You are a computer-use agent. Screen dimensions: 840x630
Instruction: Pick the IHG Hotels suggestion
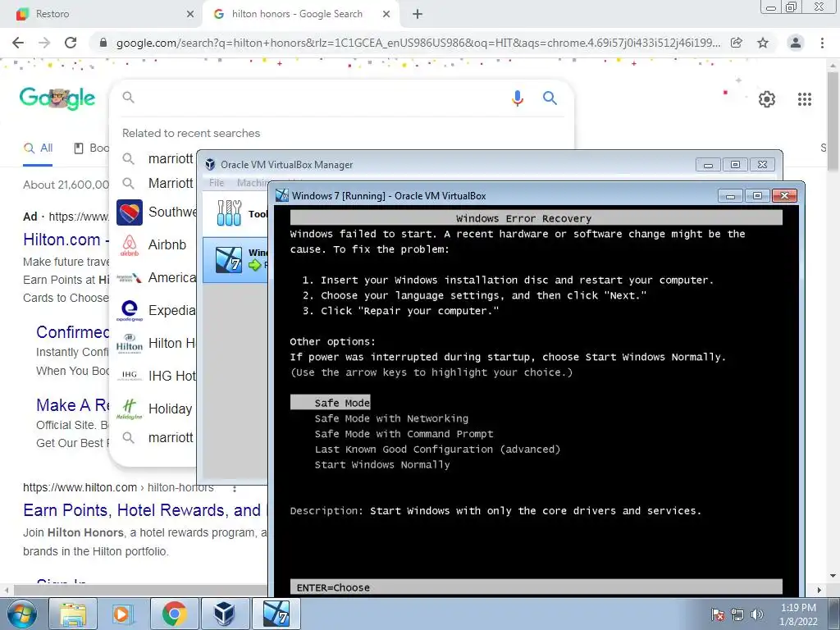pyautogui.click(x=157, y=376)
